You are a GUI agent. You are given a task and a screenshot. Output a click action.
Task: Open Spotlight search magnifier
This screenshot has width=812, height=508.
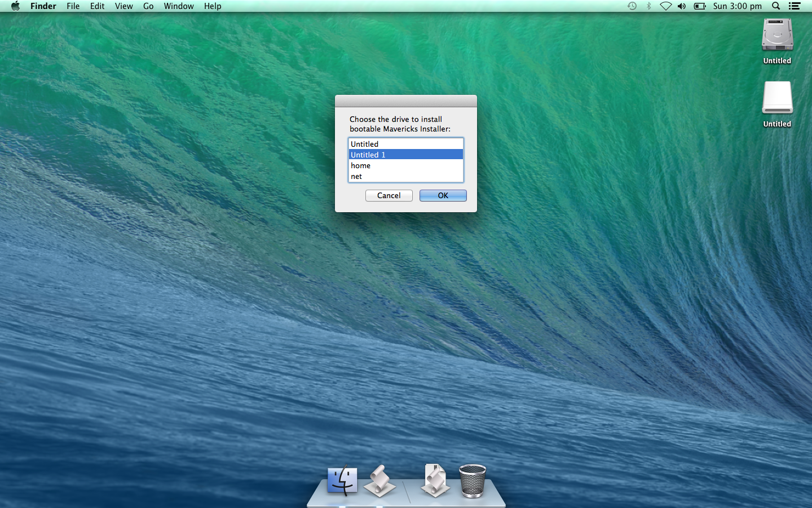coord(776,6)
